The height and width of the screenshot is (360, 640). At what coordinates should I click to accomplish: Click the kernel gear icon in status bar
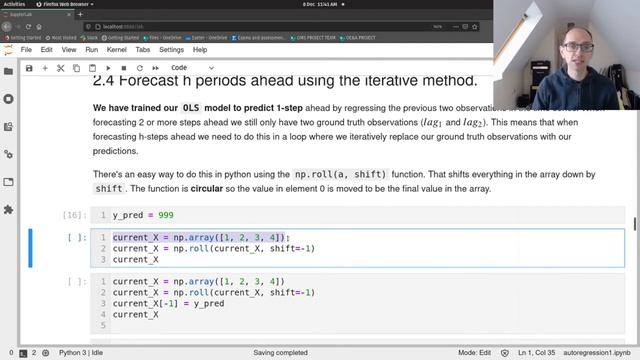pyautogui.click(x=46, y=353)
